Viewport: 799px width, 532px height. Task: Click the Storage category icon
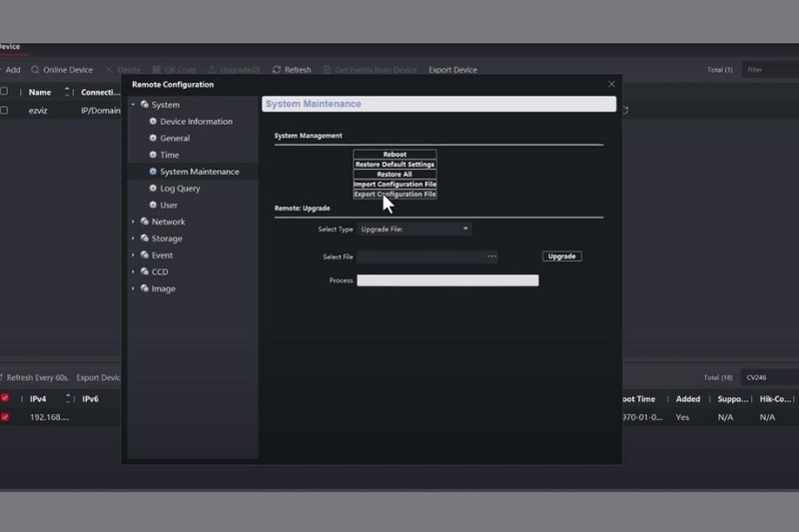[x=145, y=239]
